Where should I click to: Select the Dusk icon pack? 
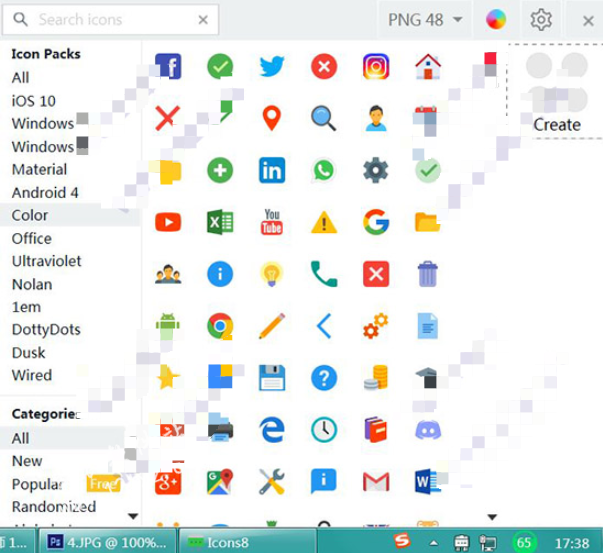pyautogui.click(x=28, y=353)
